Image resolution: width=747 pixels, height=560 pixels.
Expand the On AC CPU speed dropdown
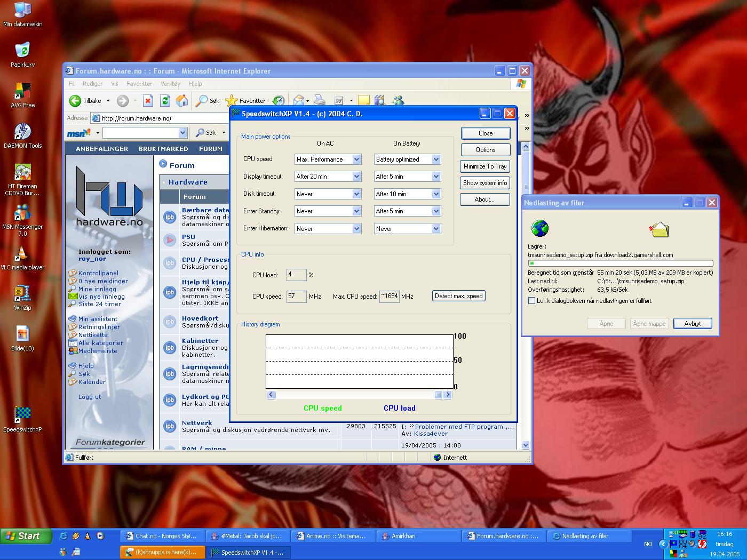tap(356, 159)
